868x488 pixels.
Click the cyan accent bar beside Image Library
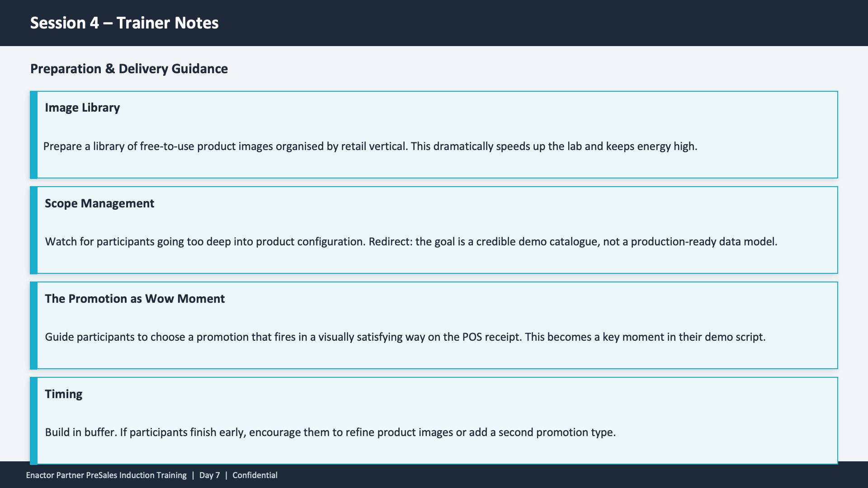pyautogui.click(x=33, y=135)
